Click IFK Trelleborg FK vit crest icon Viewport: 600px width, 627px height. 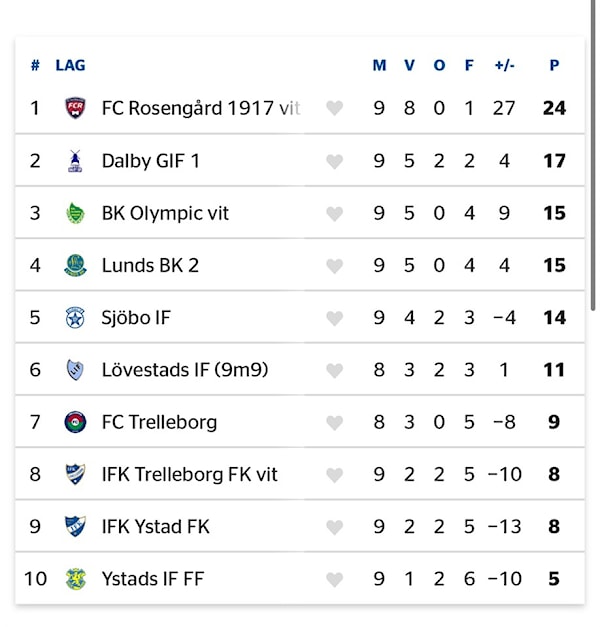tap(75, 474)
